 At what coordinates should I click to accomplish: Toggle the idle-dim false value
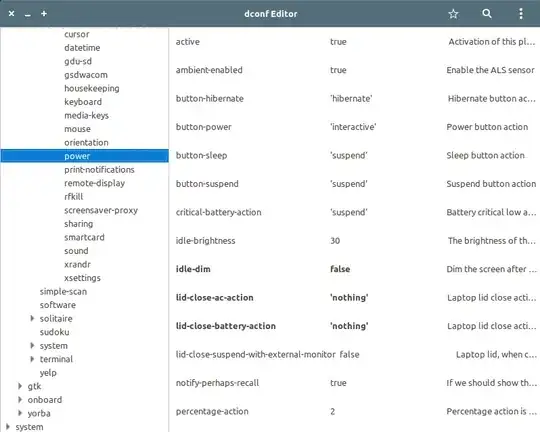[x=340, y=269]
